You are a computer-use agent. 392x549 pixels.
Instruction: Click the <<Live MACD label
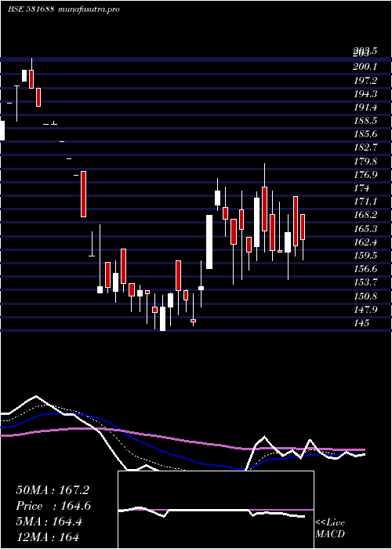pyautogui.click(x=330, y=529)
